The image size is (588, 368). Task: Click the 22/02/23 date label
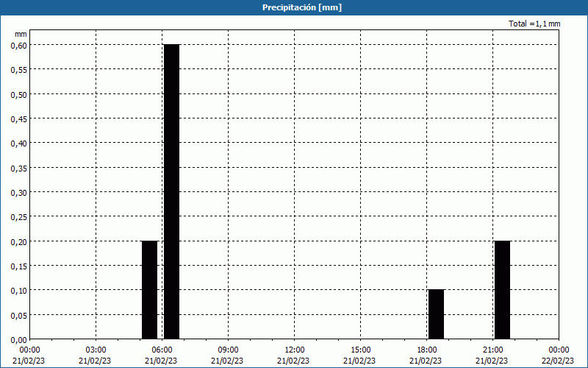point(558,361)
